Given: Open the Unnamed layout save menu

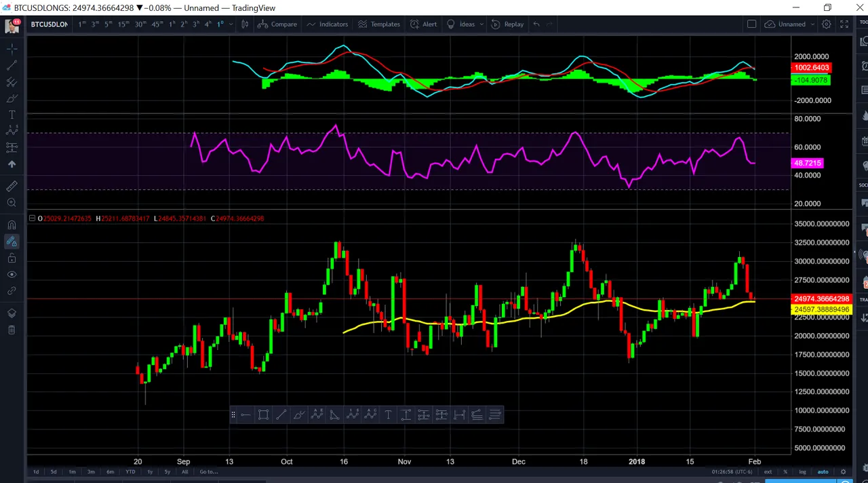Looking at the screenshot, I should pos(790,24).
